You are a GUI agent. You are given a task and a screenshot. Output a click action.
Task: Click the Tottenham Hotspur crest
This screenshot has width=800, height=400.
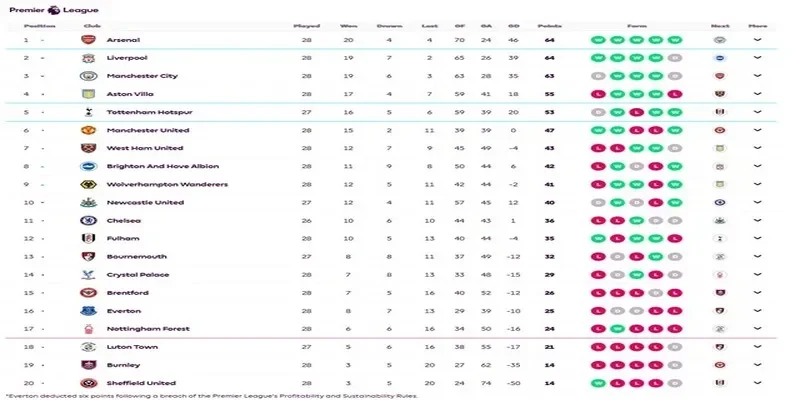point(87,112)
